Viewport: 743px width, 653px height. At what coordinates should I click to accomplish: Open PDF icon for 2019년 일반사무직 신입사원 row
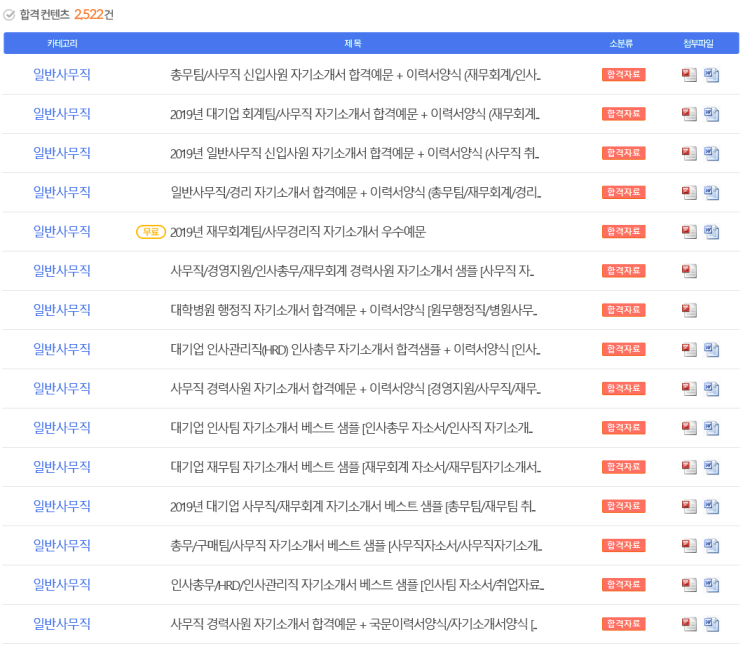pyautogui.click(x=689, y=154)
